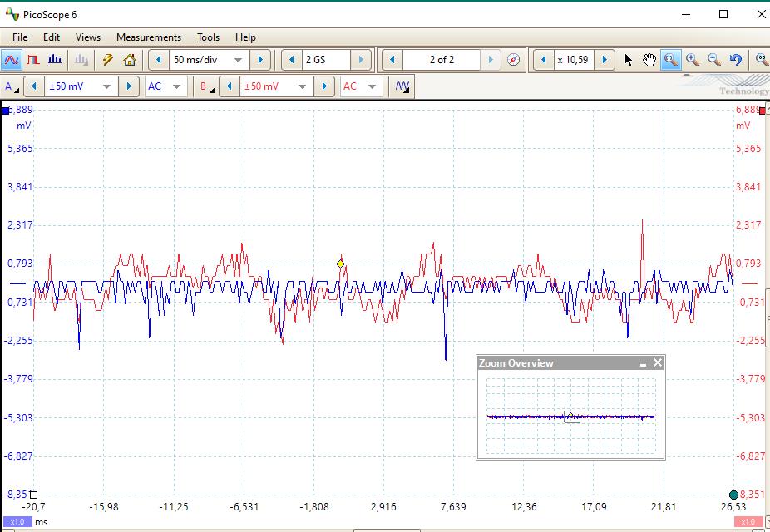
Task: Open Channel B options button
Action: coord(207,86)
